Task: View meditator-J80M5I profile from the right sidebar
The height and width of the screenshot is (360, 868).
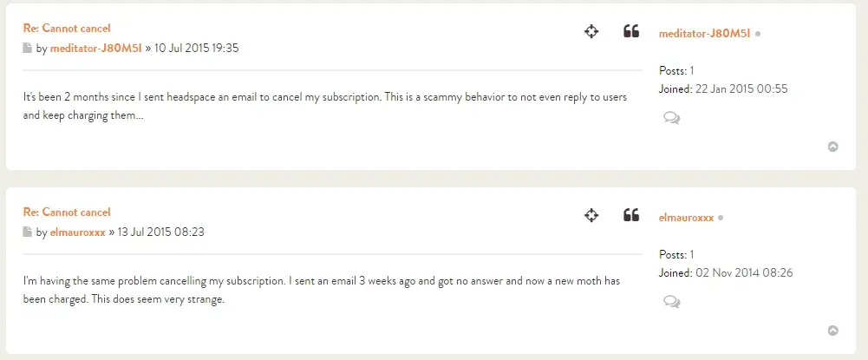Action: pyautogui.click(x=704, y=34)
